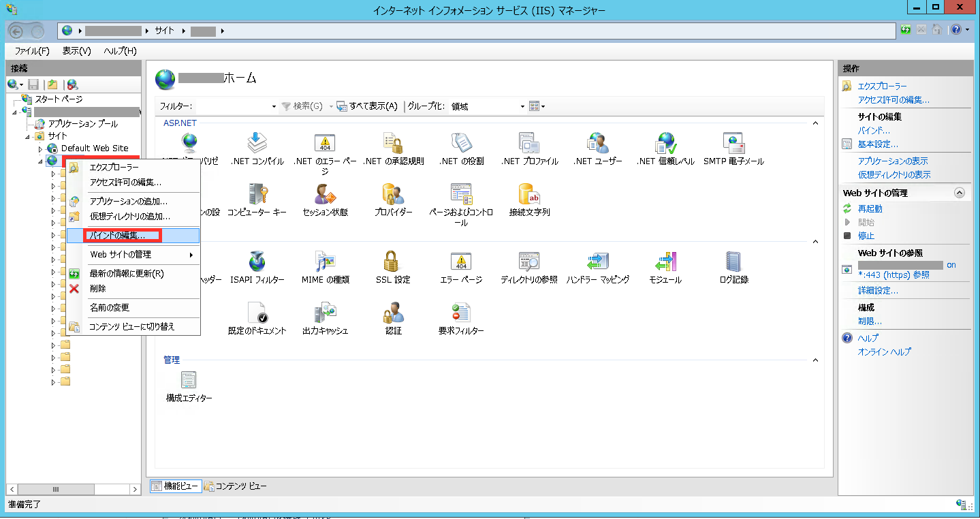The image size is (980, 519).
Task: Choose アプリケーションの追加... in context menu
Action: point(133,202)
